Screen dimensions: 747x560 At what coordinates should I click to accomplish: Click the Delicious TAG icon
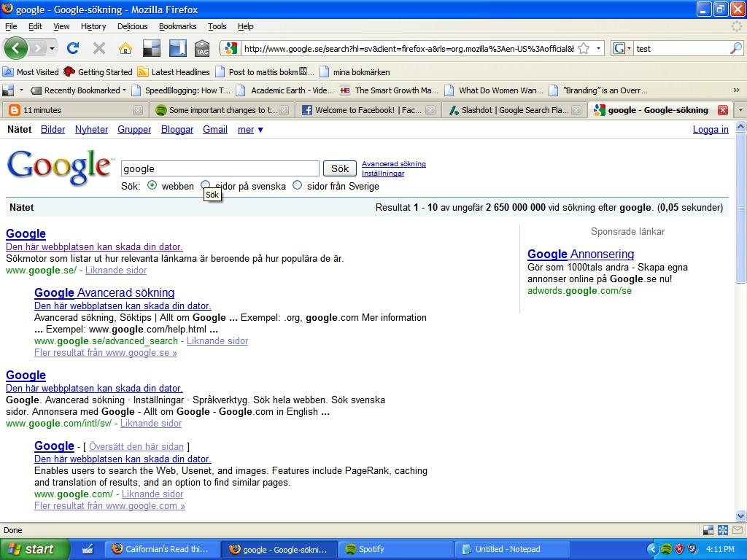(202, 48)
